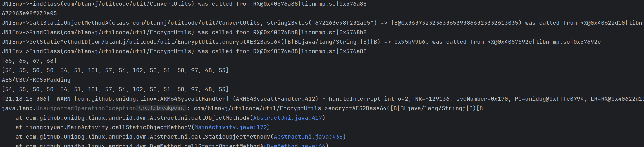
Task: Click the WARN level label
Action: 63,99
